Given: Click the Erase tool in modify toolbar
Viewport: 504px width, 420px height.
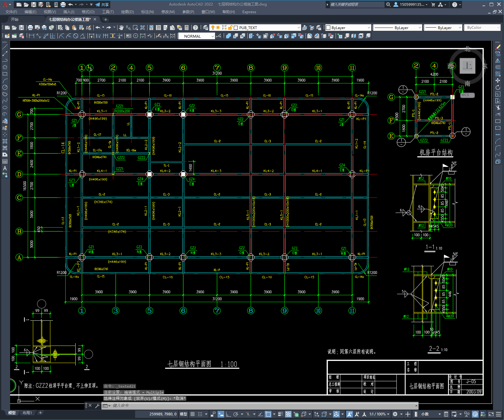Looking at the screenshot, I should tap(498, 47).
